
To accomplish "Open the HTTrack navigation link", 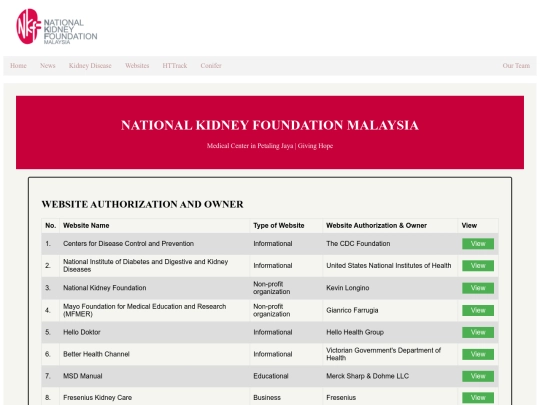I will (x=175, y=65).
